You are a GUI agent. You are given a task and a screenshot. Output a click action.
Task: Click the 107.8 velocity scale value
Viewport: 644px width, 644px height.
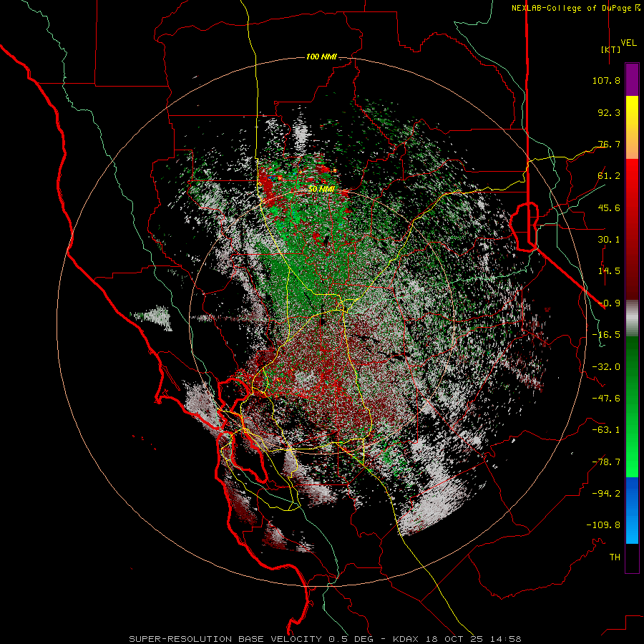(606, 80)
